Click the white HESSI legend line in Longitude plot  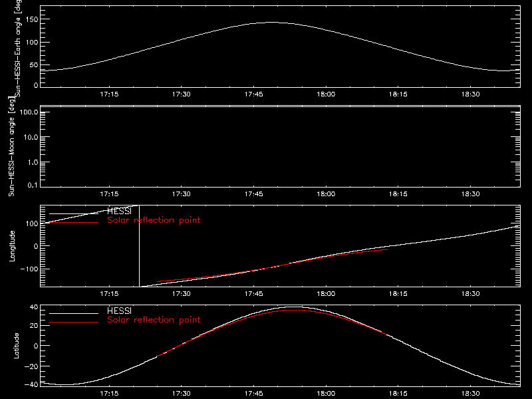[74, 213]
